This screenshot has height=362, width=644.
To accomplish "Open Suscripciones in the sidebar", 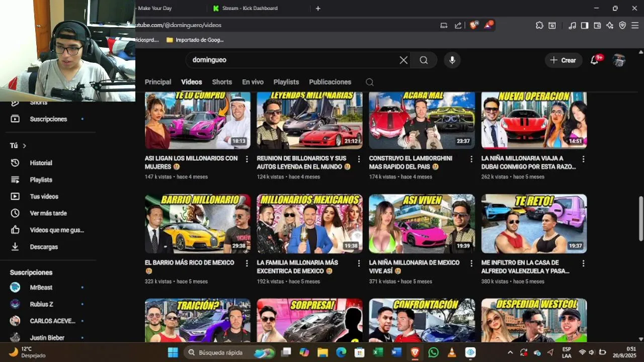I will 48,119.
